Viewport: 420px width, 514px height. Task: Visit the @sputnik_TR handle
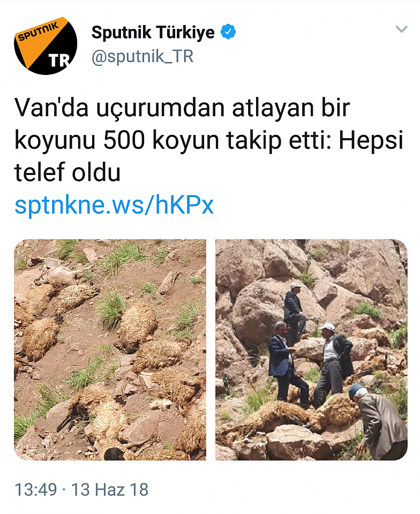point(142,56)
